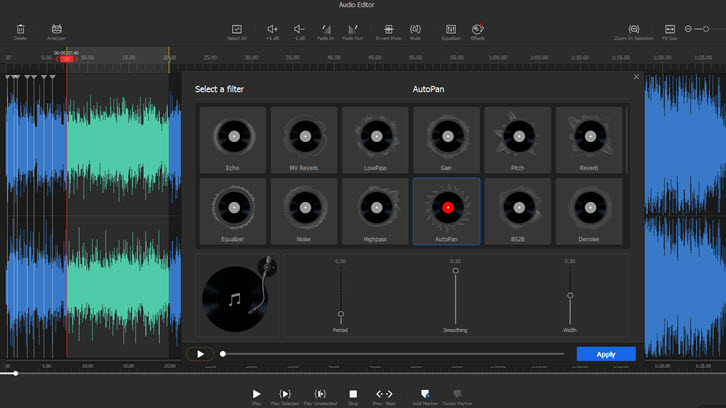The width and height of the screenshot is (726, 408).
Task: Pick the Denoise filter
Action: 588,207
